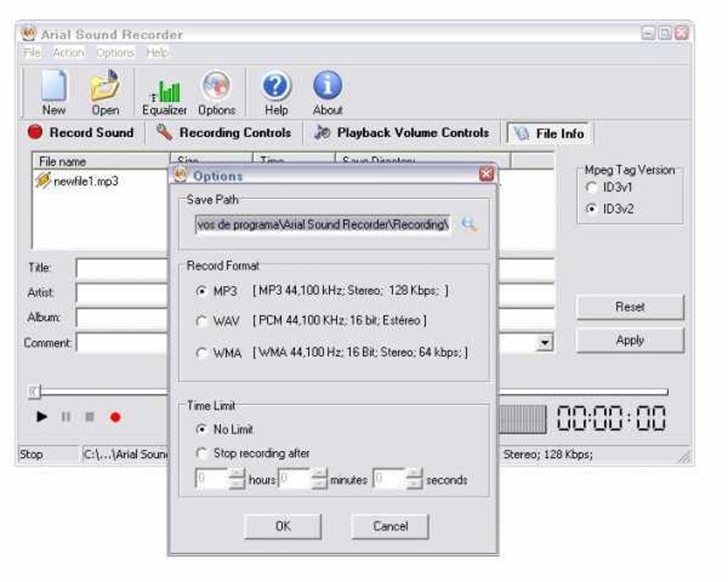
Task: Click the Stereo; 128 Kbps status text
Action: 548,454
